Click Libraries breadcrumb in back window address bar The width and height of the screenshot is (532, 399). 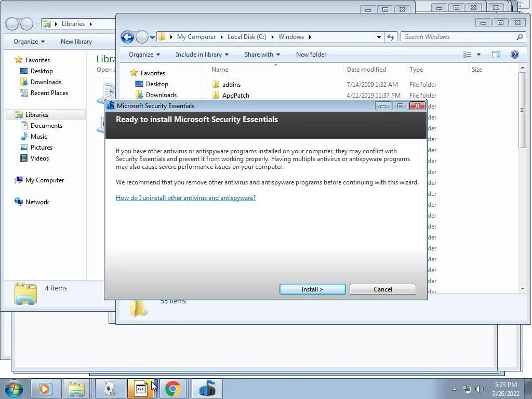[73, 24]
